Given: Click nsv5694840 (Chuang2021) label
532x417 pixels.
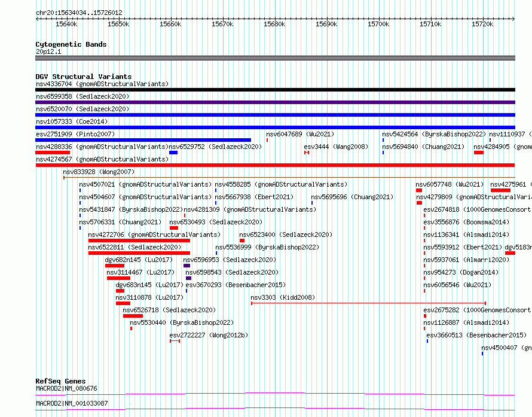Looking at the screenshot, I should [423, 147].
